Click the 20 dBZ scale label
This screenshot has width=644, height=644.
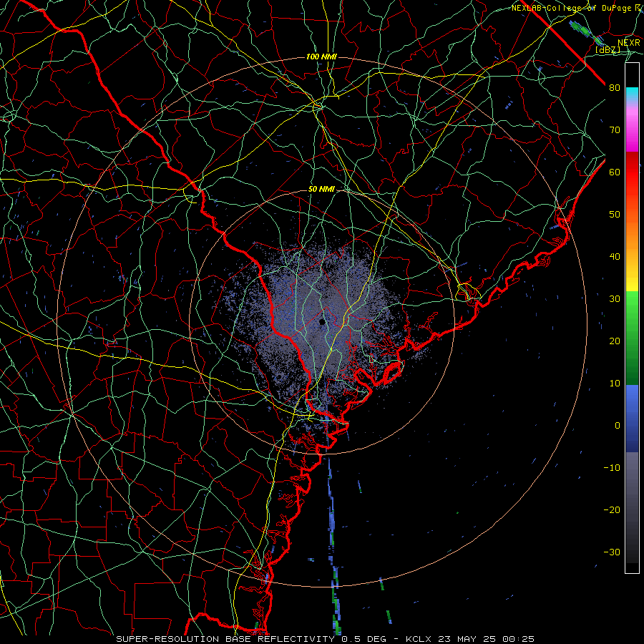(x=615, y=341)
